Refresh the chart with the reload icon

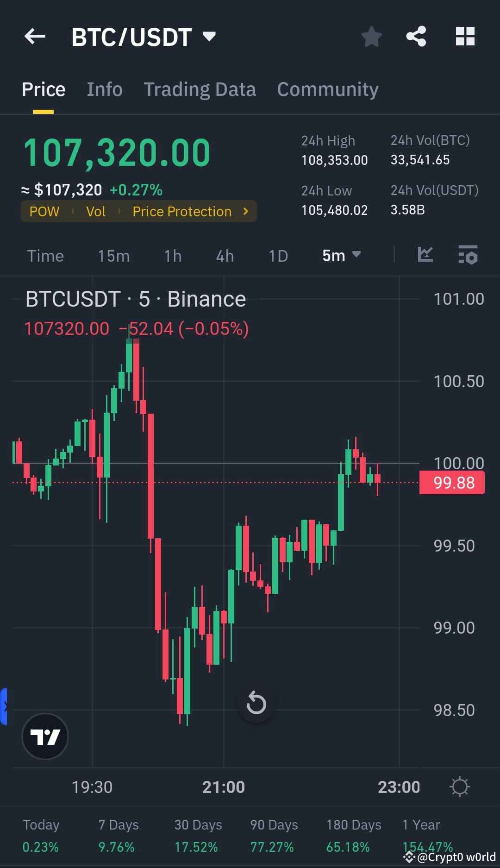(256, 703)
